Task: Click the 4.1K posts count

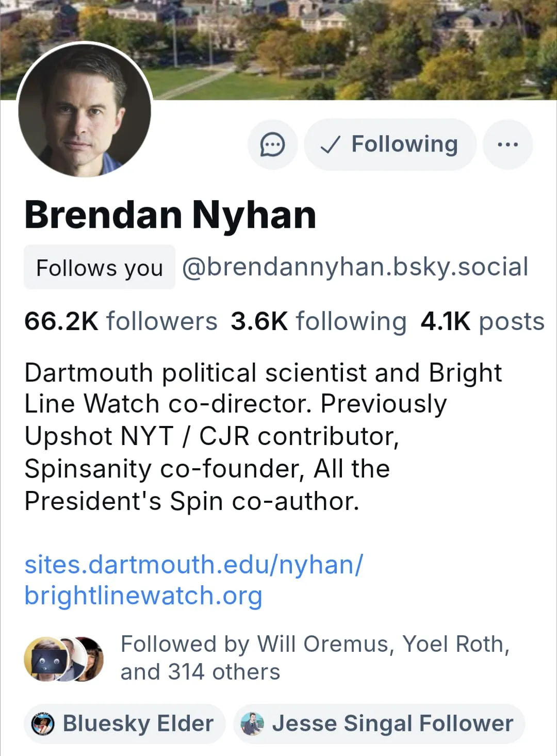Action: 482,321
